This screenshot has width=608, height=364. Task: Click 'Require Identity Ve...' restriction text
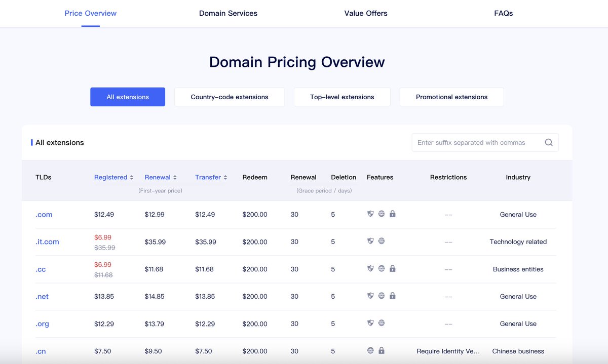tap(448, 351)
